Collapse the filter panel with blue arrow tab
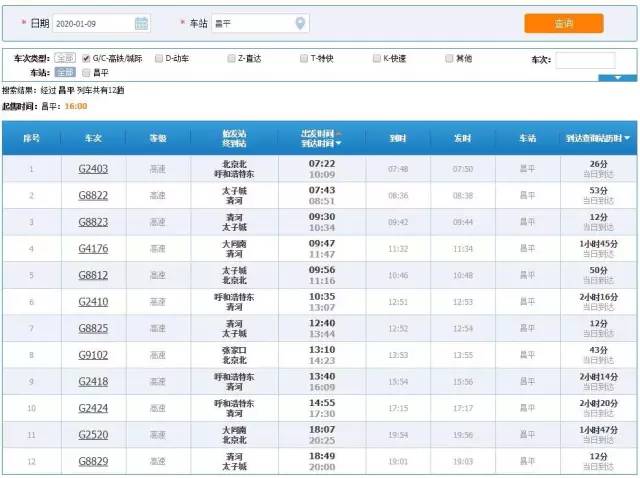The width and height of the screenshot is (640, 478). [x=617, y=78]
